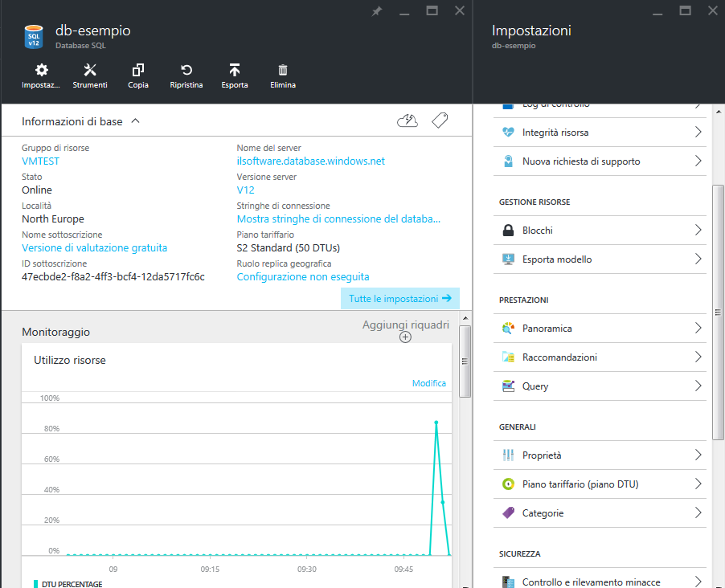Open Piano tariffario (piano DTU) entry
The width and height of the screenshot is (725, 588).
click(x=600, y=484)
